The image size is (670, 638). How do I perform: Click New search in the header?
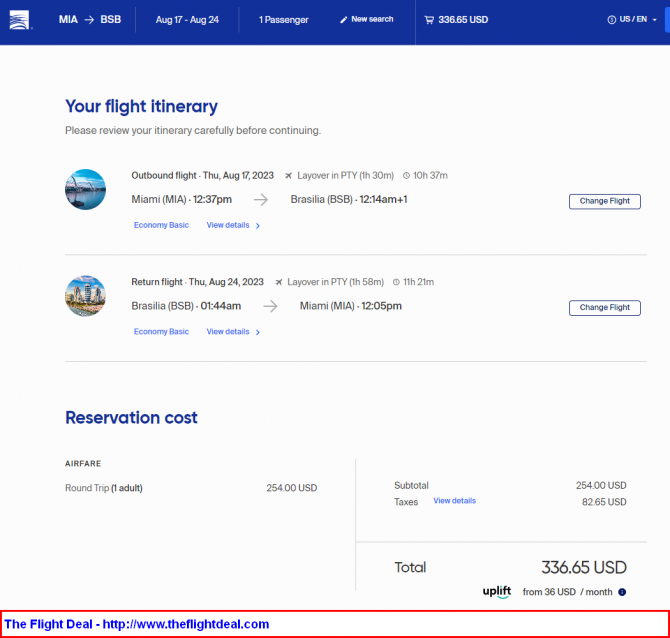pos(372,19)
